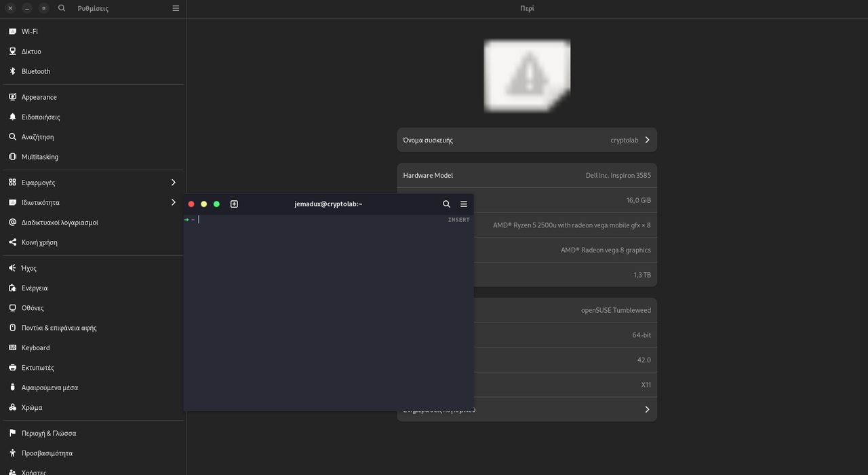The image size is (868, 475).
Task: Click the Settings search magnifier icon
Action: click(62, 8)
